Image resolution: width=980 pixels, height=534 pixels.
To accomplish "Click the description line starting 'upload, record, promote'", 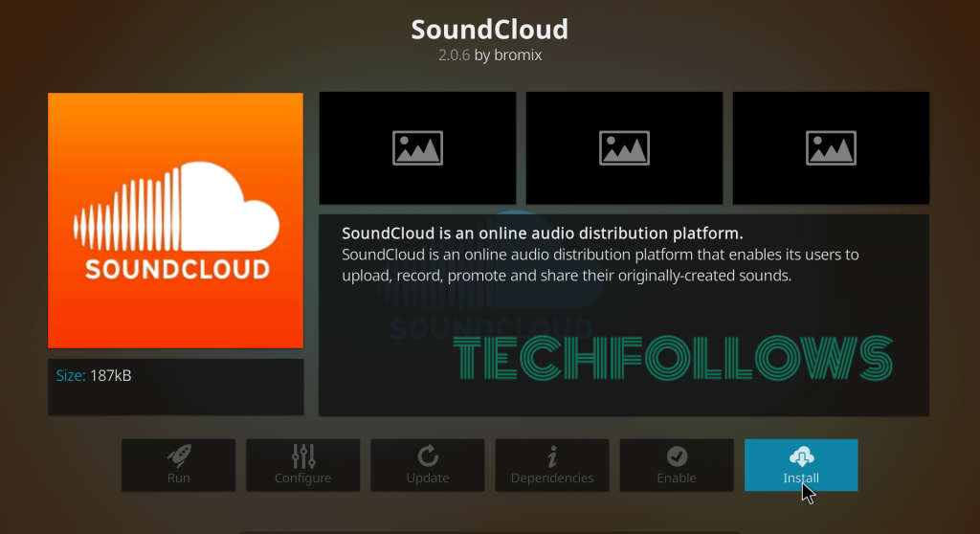I will pos(567,276).
